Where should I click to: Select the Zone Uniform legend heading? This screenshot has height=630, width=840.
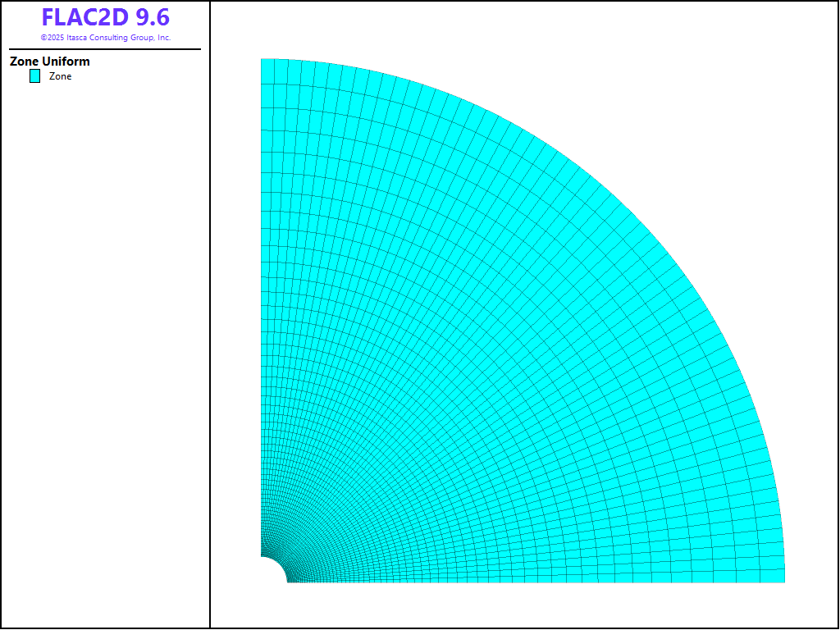[50, 62]
